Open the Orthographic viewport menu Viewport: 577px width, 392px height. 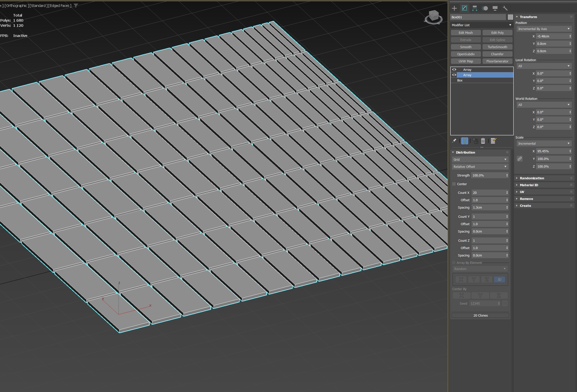tap(17, 6)
